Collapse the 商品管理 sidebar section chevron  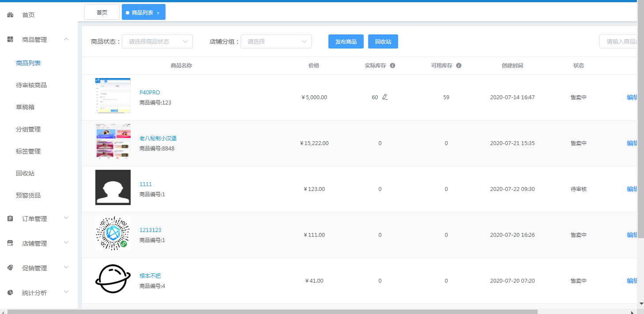pos(66,39)
